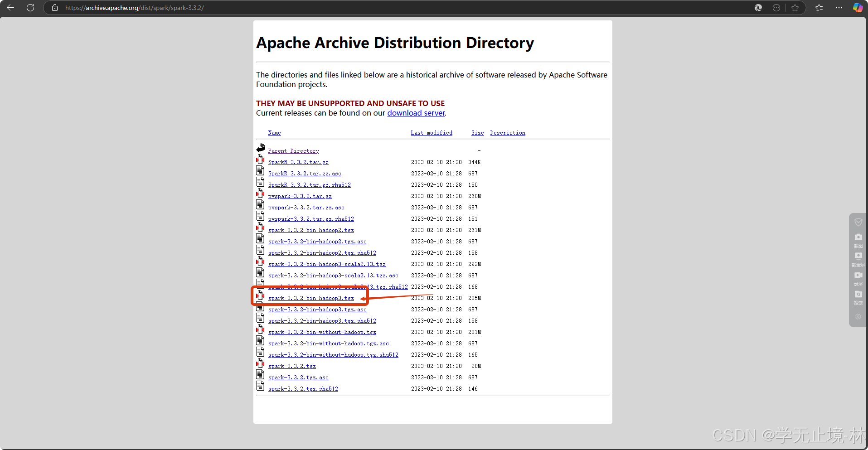This screenshot has height=450, width=868.
Task: Sort listing by Description column
Action: pyautogui.click(x=508, y=133)
